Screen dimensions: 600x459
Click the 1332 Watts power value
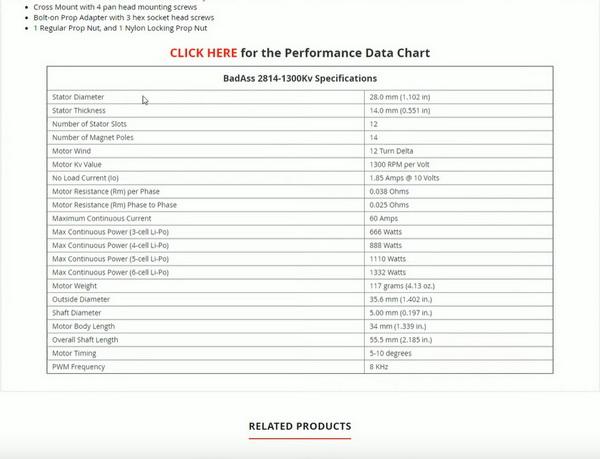click(x=388, y=272)
